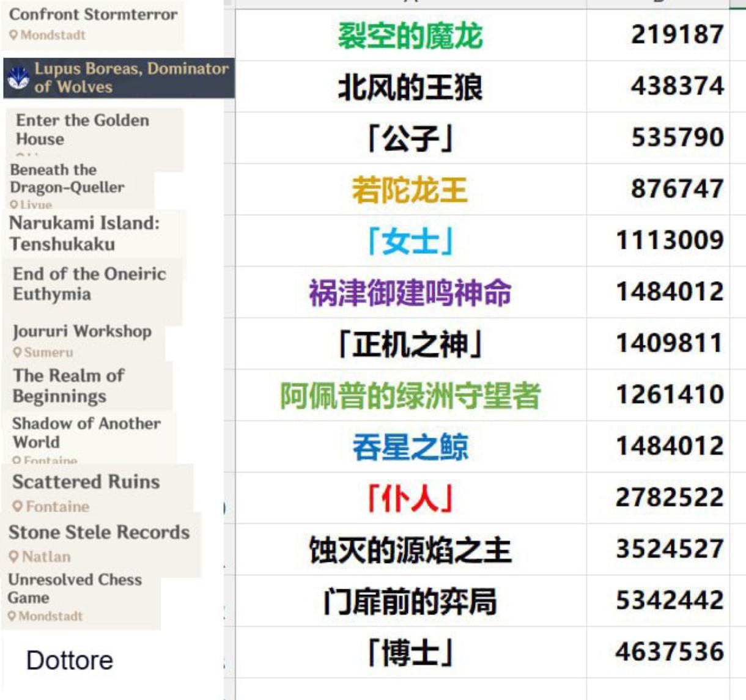Screen dimensions: 746x700
Task: Click the location pin beside Sumeru
Action: [x=17, y=353]
